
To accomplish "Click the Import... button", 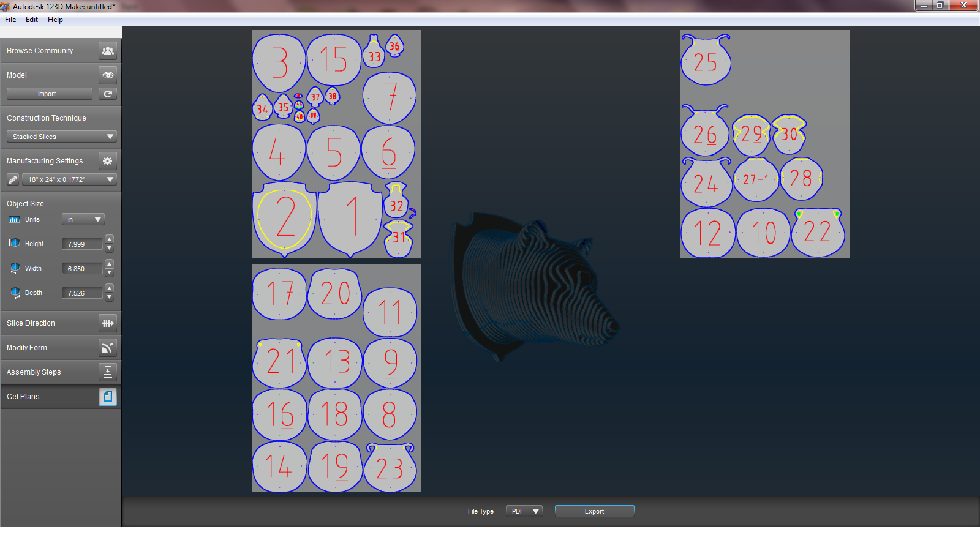I will click(50, 94).
